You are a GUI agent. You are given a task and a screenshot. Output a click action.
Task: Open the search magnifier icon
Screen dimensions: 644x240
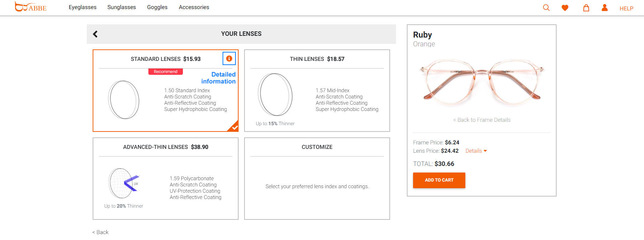click(546, 8)
